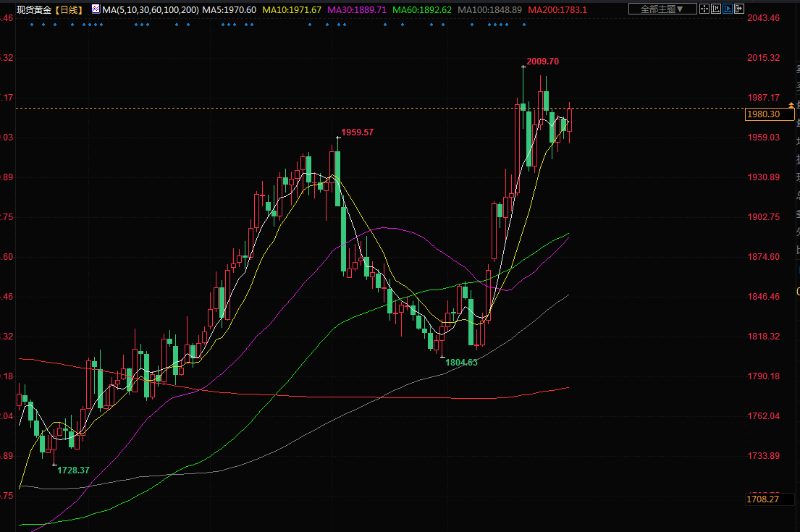Click the yellow MA10:1971.67 legend label
Image resolution: width=800 pixels, height=532 pixels.
(x=291, y=9)
